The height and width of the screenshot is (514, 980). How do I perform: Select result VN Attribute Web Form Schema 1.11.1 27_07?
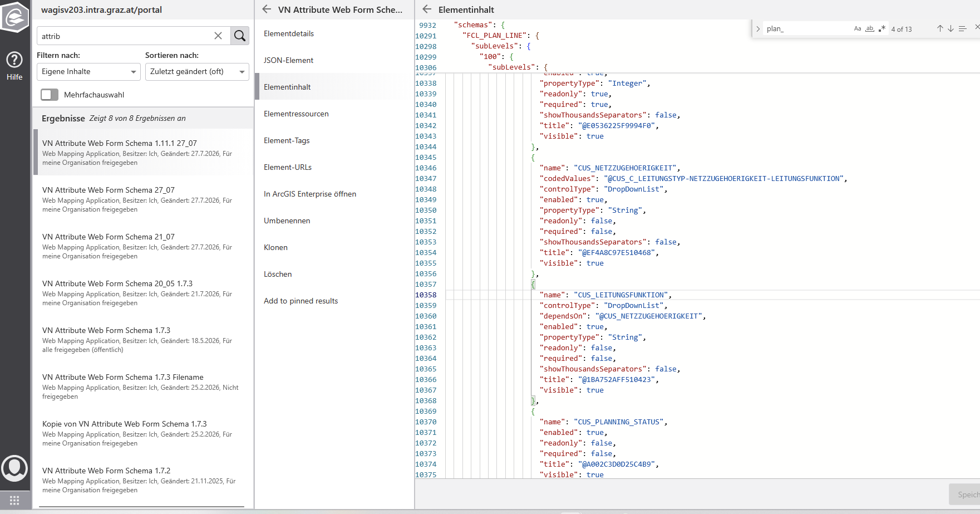point(142,153)
